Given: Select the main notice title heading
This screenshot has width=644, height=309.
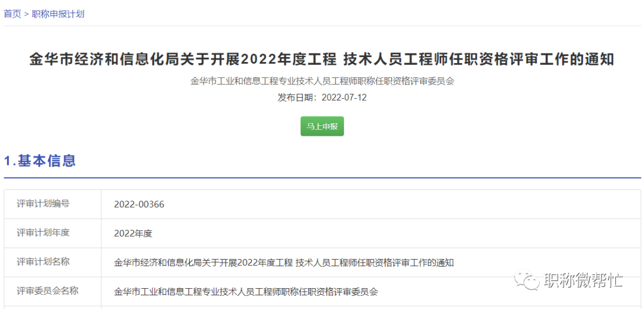Looking at the screenshot, I should [x=322, y=60].
